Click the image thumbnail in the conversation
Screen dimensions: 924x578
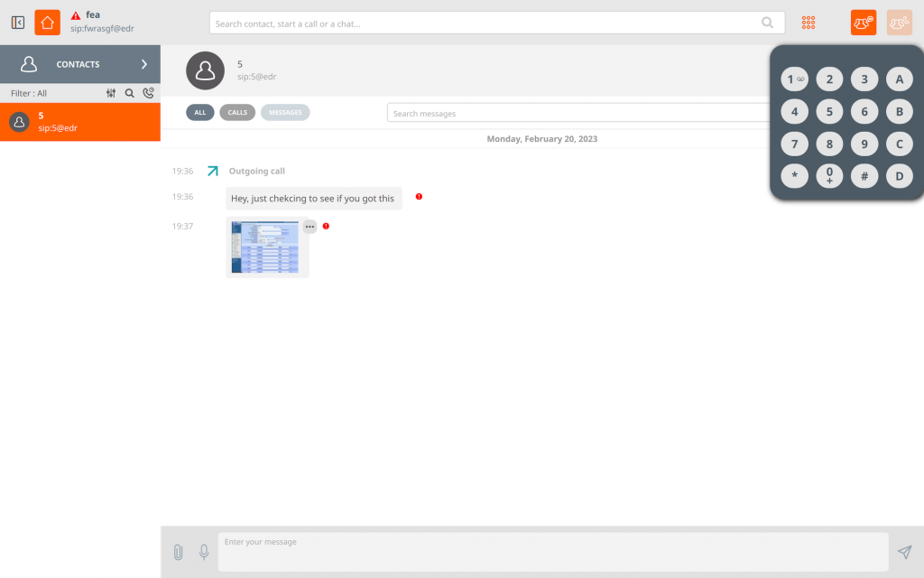[267, 247]
